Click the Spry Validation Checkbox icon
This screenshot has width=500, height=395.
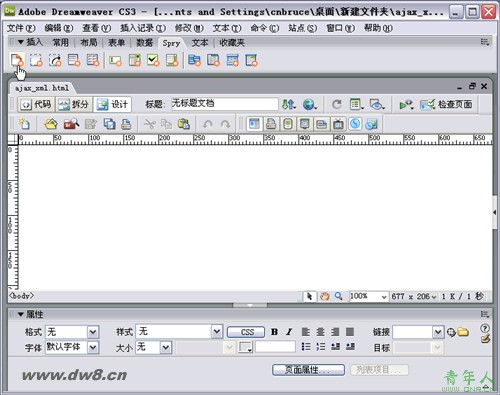(x=153, y=60)
